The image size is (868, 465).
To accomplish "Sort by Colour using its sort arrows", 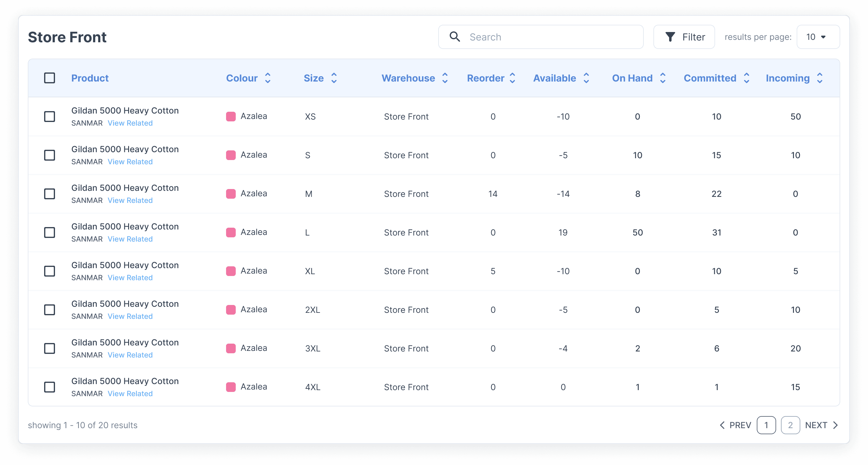I will 268,78.
